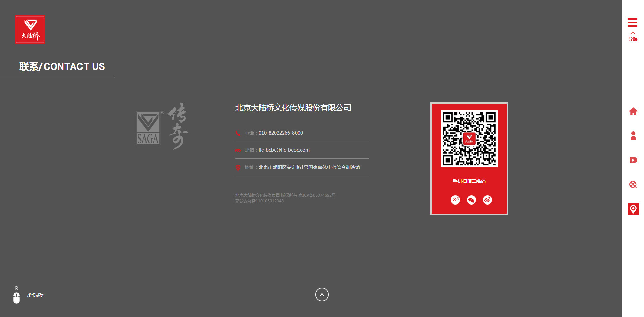Open the film reel sidebar icon
Viewport: 644px width, 317px height.
(x=633, y=184)
